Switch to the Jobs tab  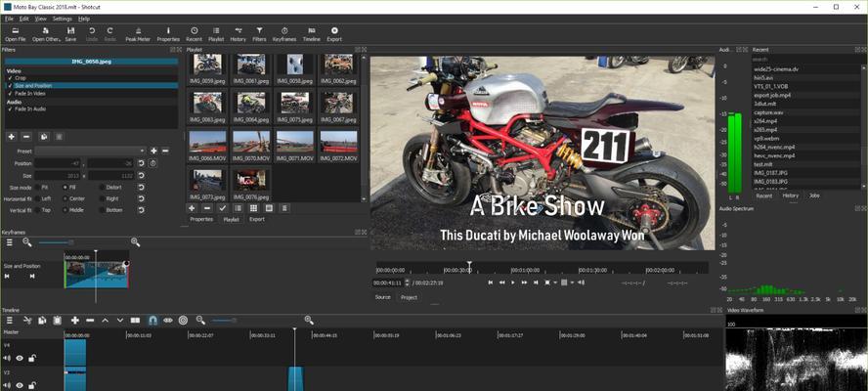(814, 195)
